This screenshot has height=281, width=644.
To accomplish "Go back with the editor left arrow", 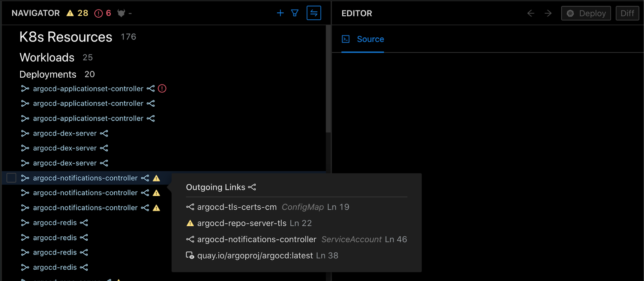I will pos(531,13).
